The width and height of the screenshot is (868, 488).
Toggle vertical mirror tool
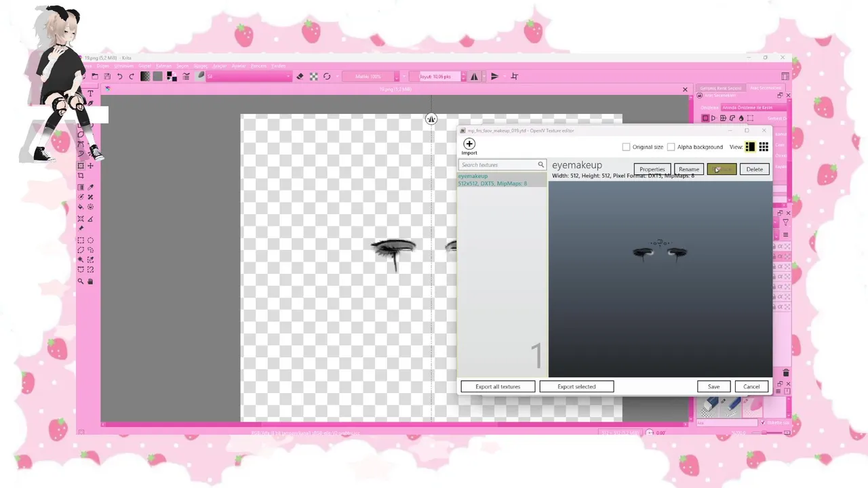[x=494, y=76]
